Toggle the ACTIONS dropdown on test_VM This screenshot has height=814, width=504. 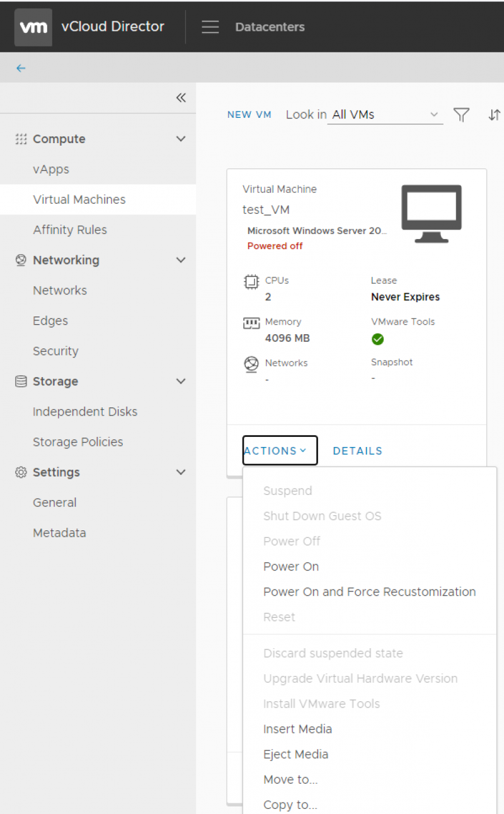click(280, 450)
